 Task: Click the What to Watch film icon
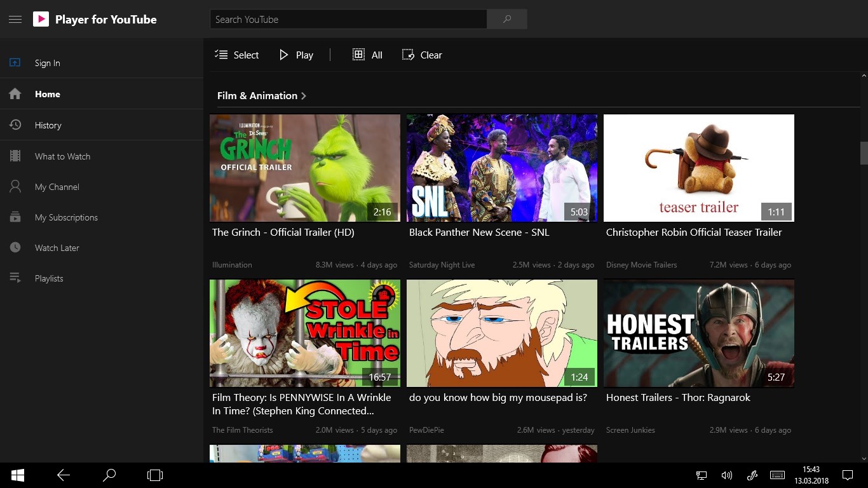(15, 156)
